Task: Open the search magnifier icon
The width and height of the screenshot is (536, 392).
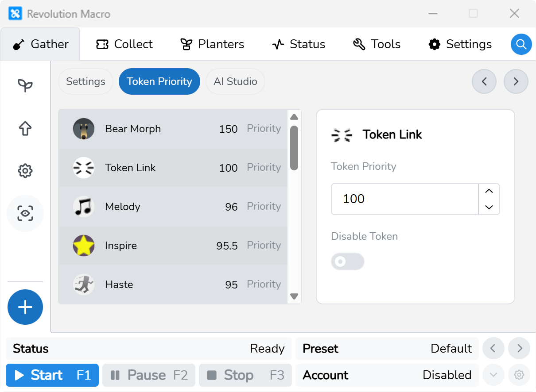Action: pyautogui.click(x=521, y=44)
